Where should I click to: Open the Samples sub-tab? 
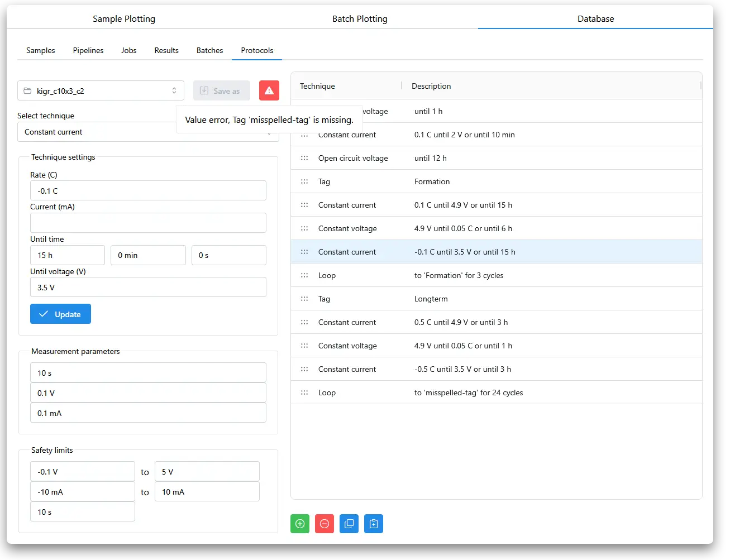[41, 50]
